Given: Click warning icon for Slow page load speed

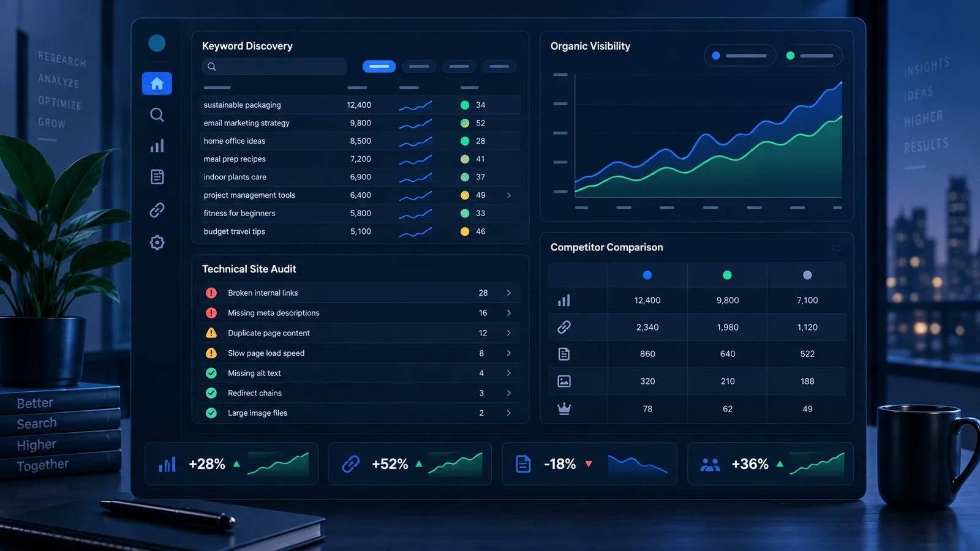Looking at the screenshot, I should point(211,353).
